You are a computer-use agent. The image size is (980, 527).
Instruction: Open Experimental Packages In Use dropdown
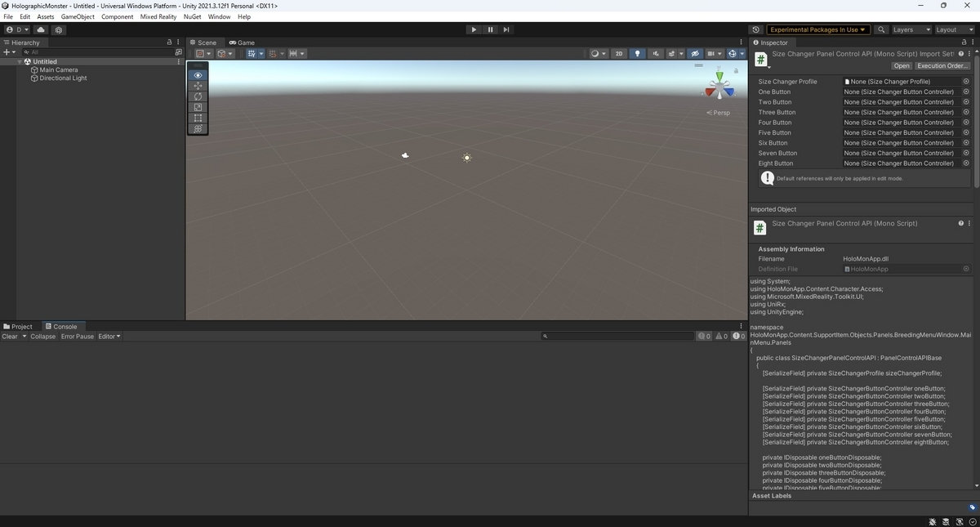coord(818,29)
